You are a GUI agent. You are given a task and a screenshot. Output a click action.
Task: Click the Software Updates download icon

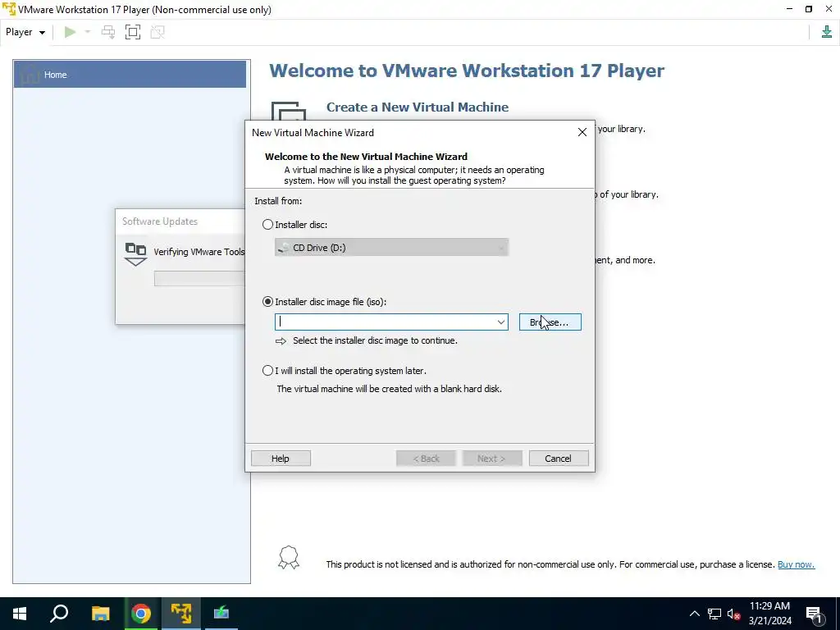pyautogui.click(x=135, y=254)
